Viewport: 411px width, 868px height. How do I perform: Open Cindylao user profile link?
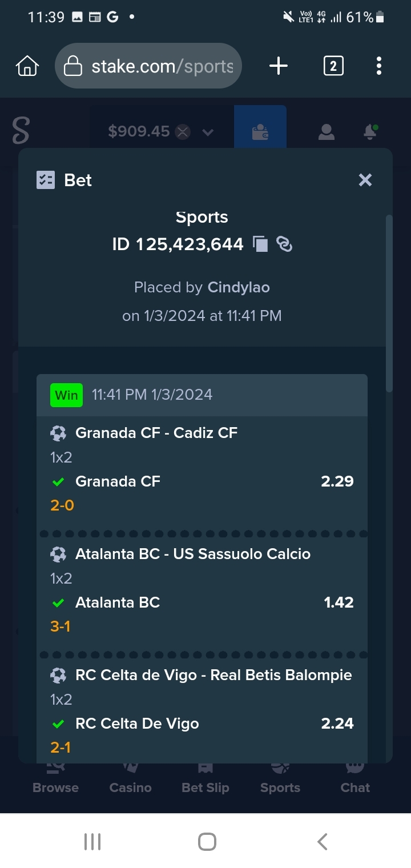[239, 287]
